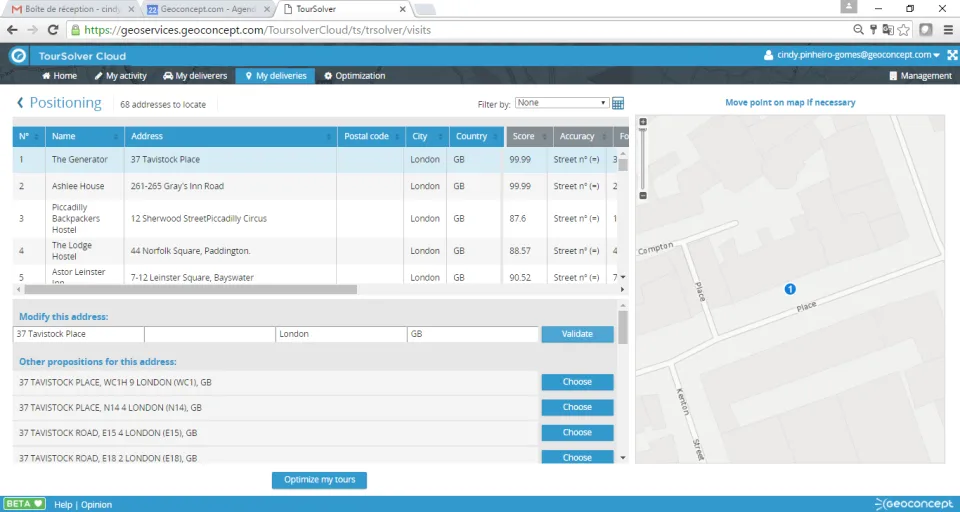Choose the N14 4 London proposition
Screen dimensions: 960x512
pyautogui.click(x=577, y=407)
